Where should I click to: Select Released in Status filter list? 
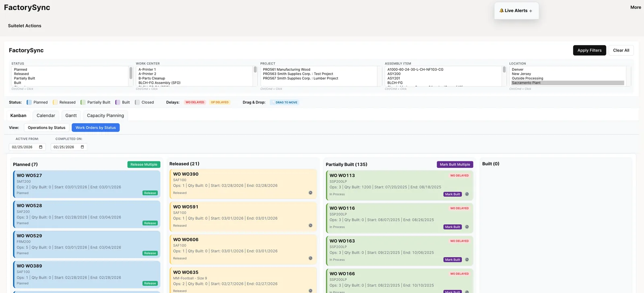pyautogui.click(x=70, y=74)
